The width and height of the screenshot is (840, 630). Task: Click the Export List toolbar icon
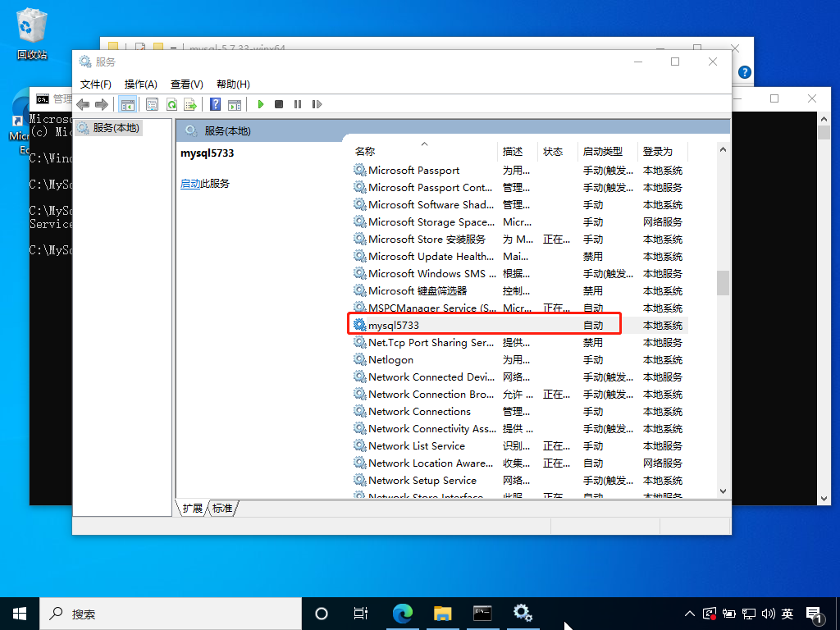pos(189,104)
